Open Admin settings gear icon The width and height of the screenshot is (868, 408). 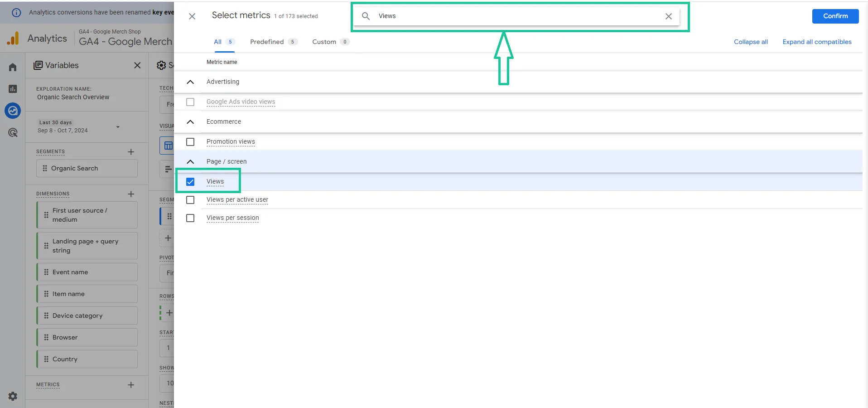pyautogui.click(x=13, y=396)
